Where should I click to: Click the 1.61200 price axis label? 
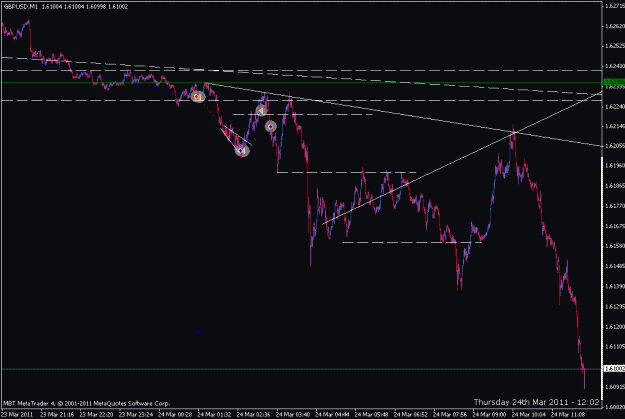(x=615, y=327)
